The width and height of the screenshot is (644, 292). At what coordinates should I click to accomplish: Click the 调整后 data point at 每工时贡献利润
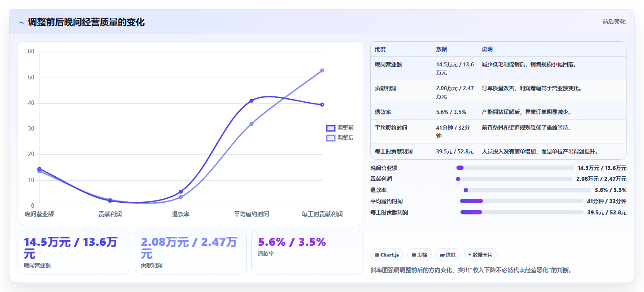click(322, 70)
